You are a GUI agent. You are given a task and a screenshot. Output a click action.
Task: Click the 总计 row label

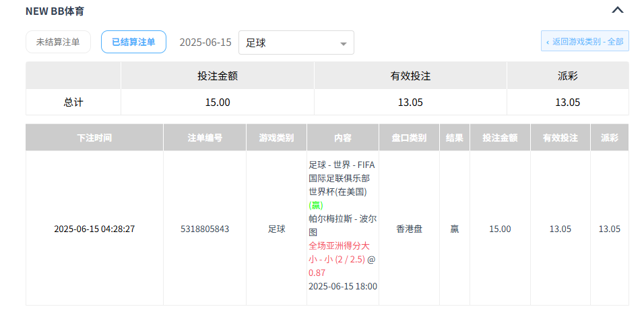click(73, 103)
